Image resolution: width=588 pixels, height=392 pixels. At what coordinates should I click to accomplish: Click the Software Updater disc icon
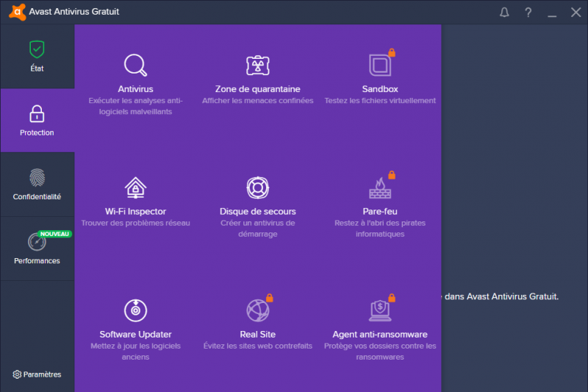click(x=135, y=310)
